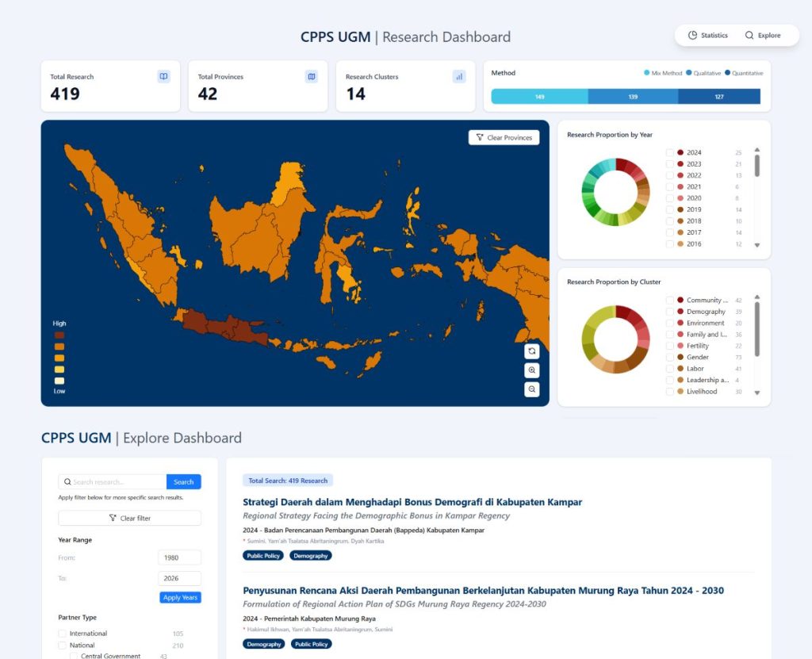
Task: Switch to the Statistics tab
Action: [707, 36]
